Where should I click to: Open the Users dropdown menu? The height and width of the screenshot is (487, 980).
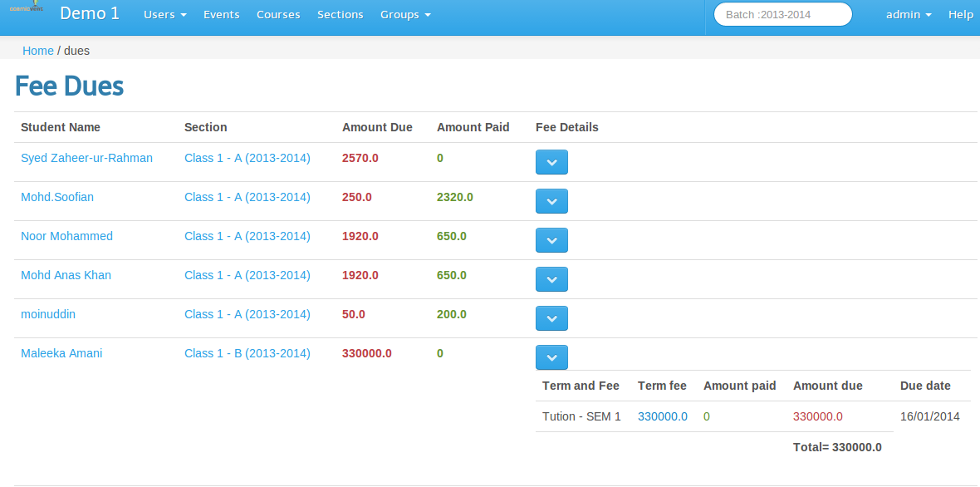tap(165, 14)
